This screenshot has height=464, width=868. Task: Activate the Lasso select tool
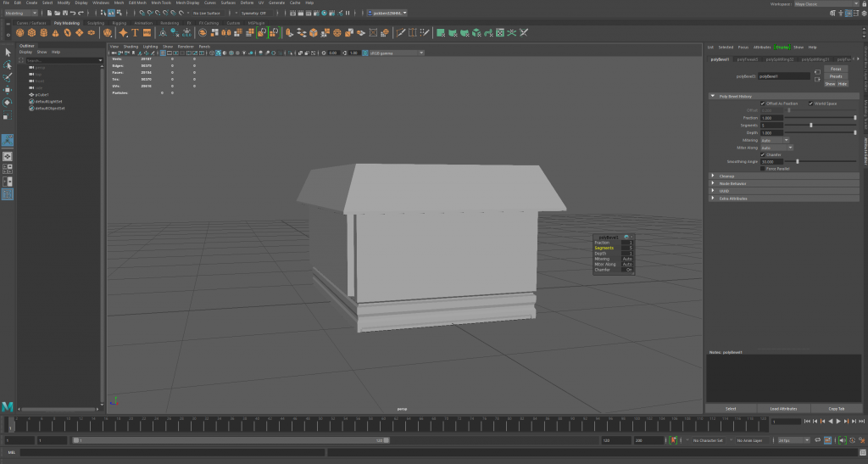(x=8, y=64)
